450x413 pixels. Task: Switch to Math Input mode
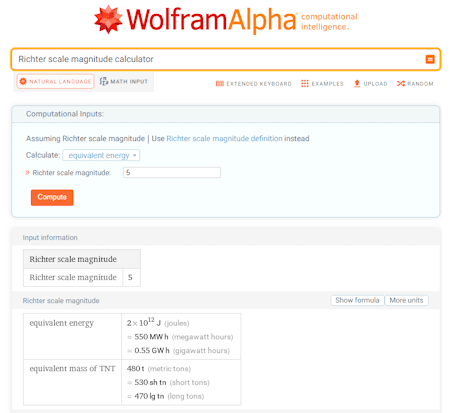pyautogui.click(x=124, y=81)
